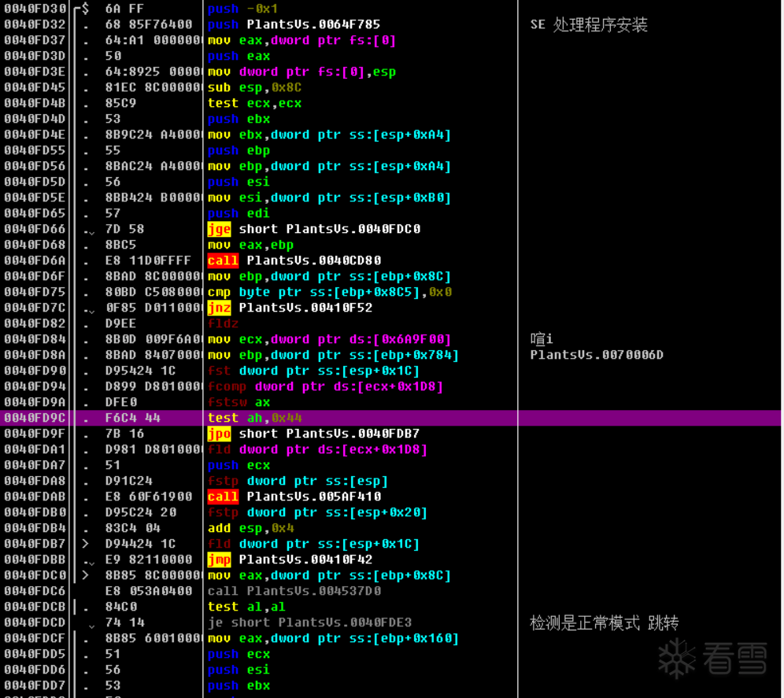Select mov esi,dword ptr ss:[esp+0xB0] line
The image size is (784, 698).
coord(330,198)
